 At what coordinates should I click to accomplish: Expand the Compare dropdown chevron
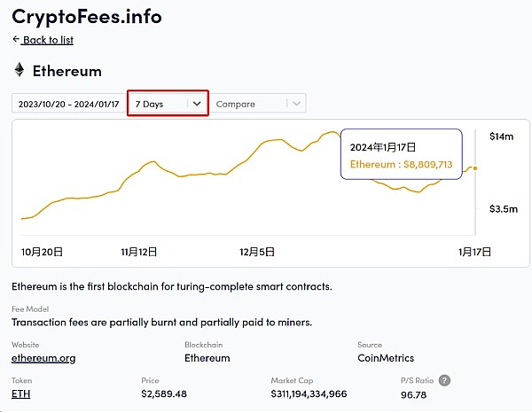(296, 104)
